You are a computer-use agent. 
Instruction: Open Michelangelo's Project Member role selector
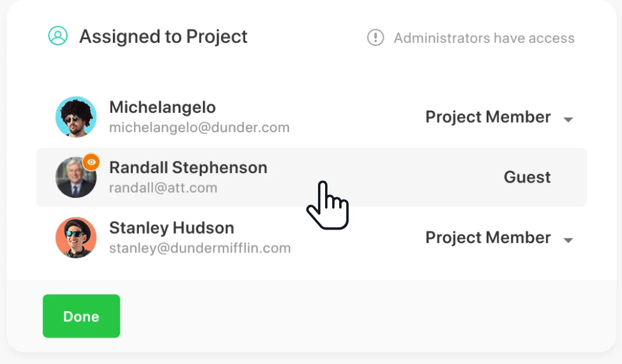tap(488, 117)
